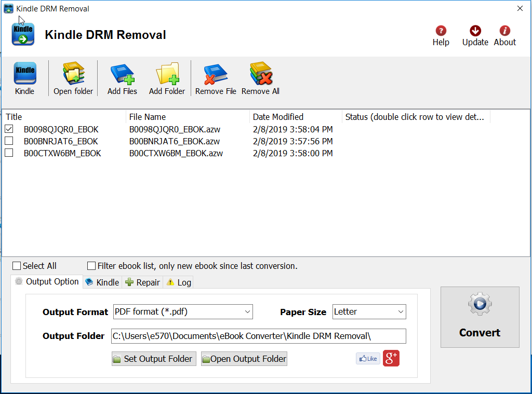This screenshot has height=394, width=532.
Task: Switch to the Log tab
Action: tap(179, 282)
